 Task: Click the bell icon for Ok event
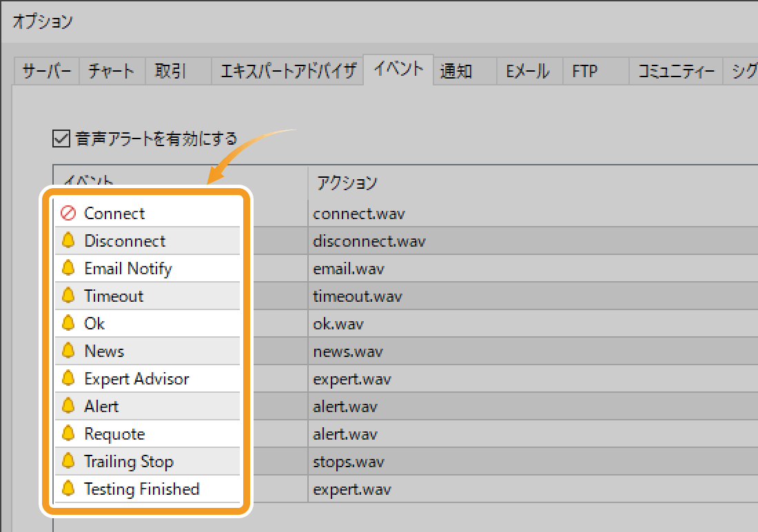68,324
